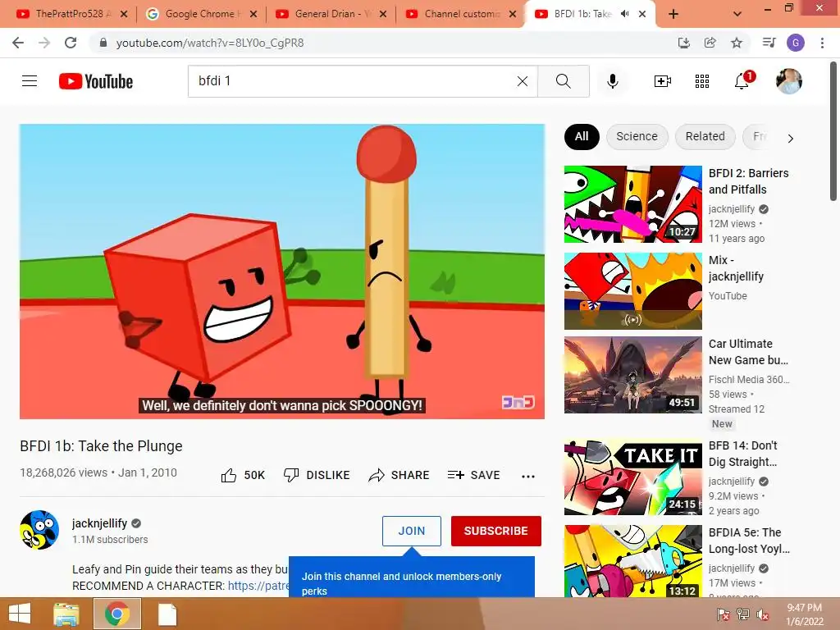This screenshot has width=840, height=630.
Task: Open more actions ellipsis under video
Action: pos(528,477)
